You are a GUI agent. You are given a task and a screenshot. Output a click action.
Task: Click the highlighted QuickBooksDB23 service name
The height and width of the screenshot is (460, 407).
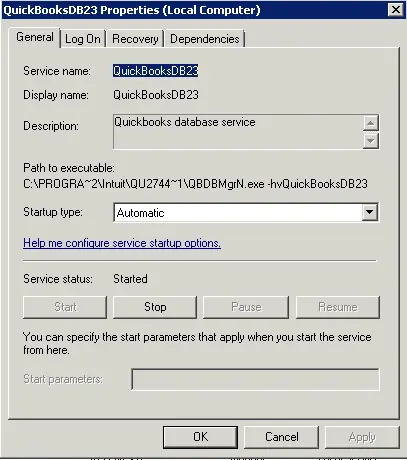[x=155, y=71]
